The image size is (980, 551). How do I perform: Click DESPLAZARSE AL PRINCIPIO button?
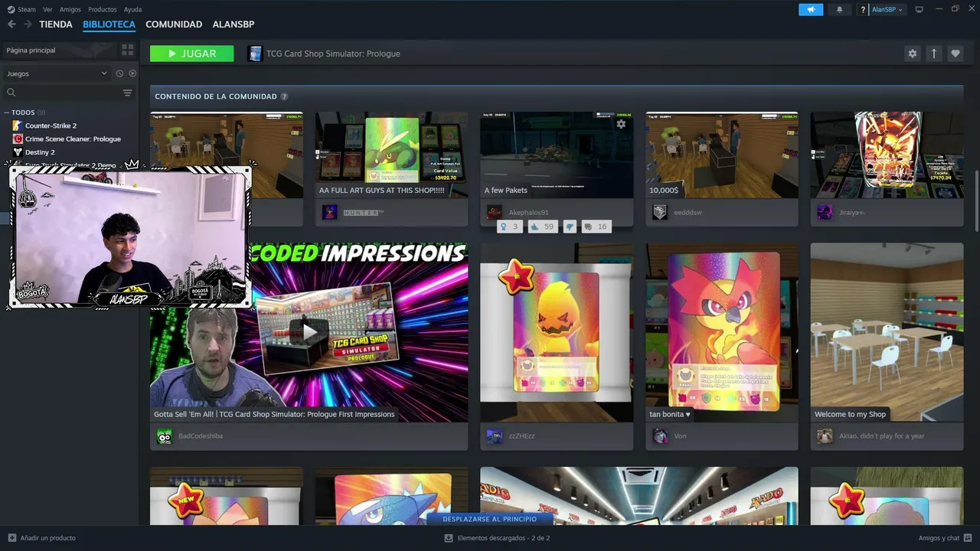tap(489, 519)
